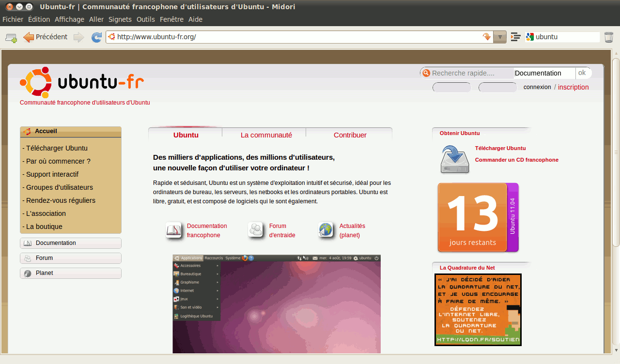The width and height of the screenshot is (620, 364).
Task: Click the La Quadrature du Net banner
Action: [x=478, y=310]
